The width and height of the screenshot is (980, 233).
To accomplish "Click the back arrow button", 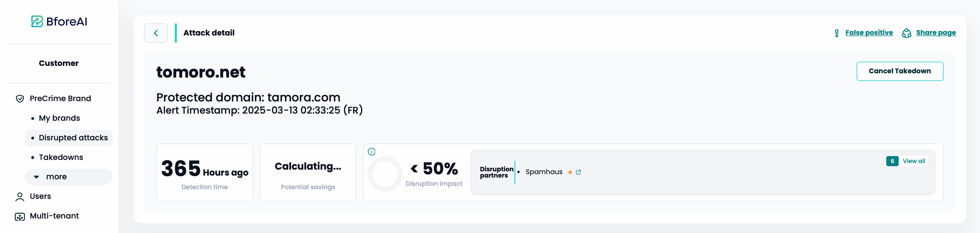I will 155,33.
